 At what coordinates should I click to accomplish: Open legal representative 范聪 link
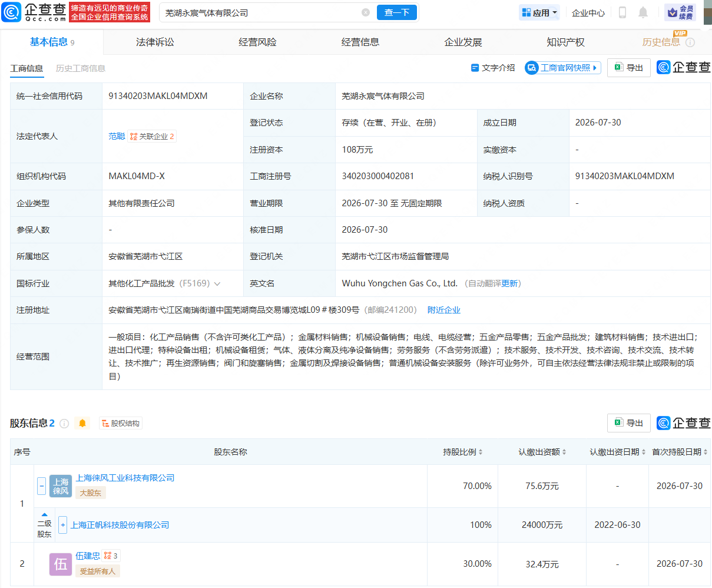coord(117,136)
